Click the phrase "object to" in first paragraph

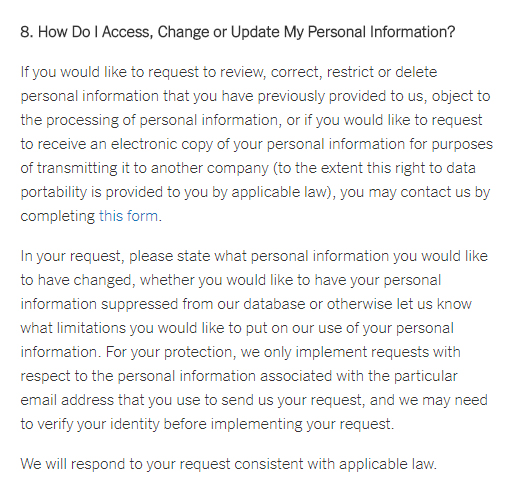pyautogui.click(x=461, y=96)
